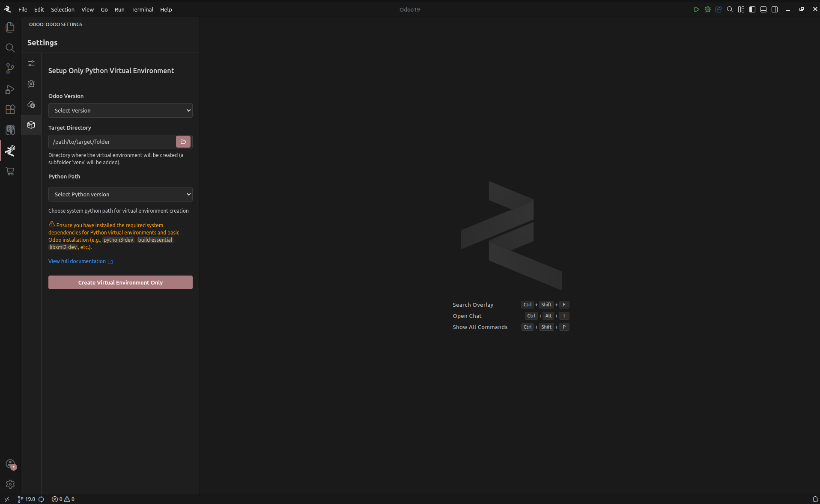This screenshot has height=504, width=820.
Task: Click the 'Search Overlay' shortcut text
Action: (473, 305)
